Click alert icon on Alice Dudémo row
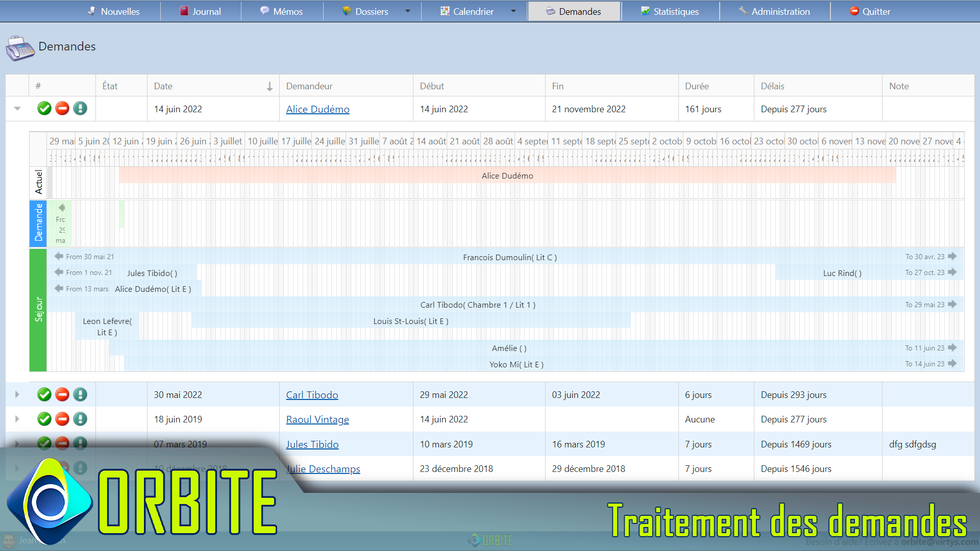Image resolution: width=980 pixels, height=551 pixels. [x=80, y=108]
